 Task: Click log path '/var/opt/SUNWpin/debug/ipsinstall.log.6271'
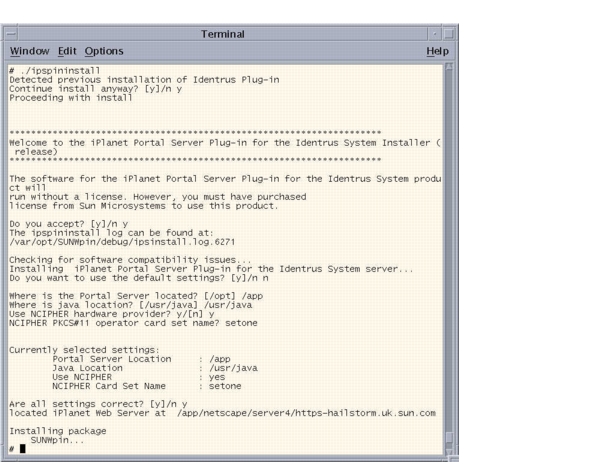pos(122,242)
